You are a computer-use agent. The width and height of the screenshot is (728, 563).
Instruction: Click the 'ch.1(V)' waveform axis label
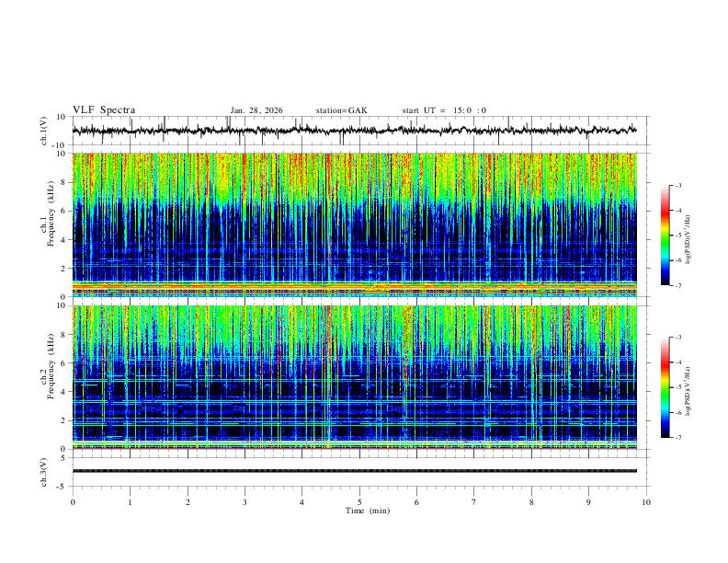tap(44, 131)
